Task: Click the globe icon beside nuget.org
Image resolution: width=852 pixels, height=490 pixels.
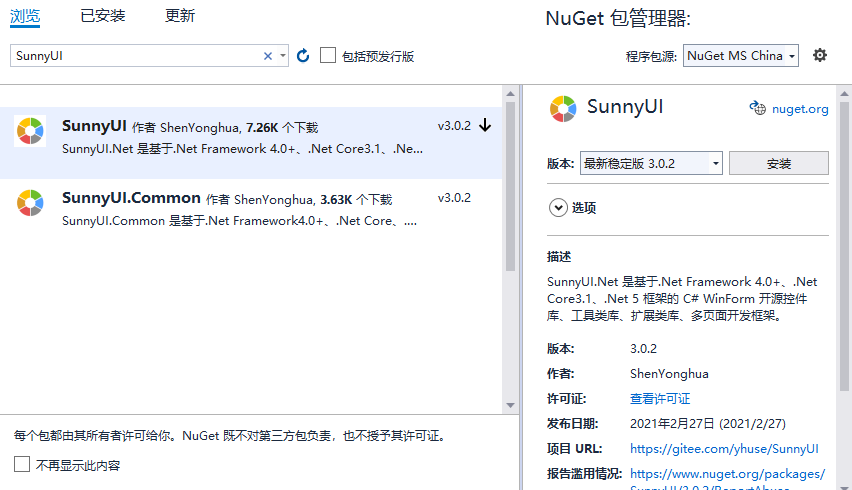Action: pos(757,108)
